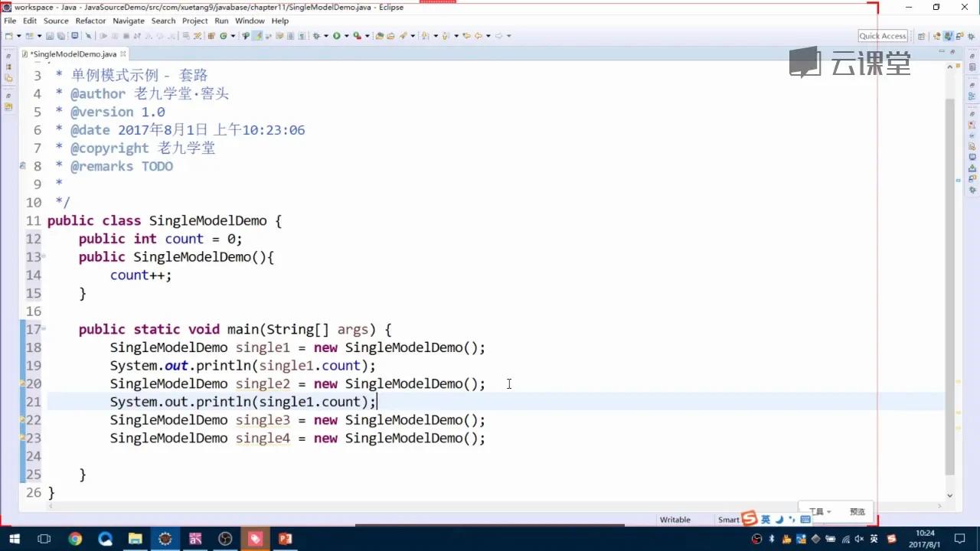This screenshot has width=980, height=551.
Task: Click the Windows Start button
Action: point(14,538)
